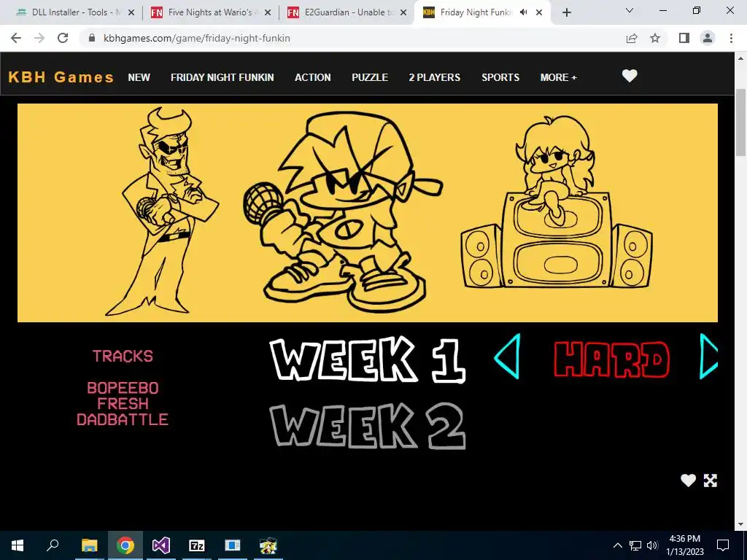Click the scrollbar down arrow
The width and height of the screenshot is (747, 560).
(741, 525)
